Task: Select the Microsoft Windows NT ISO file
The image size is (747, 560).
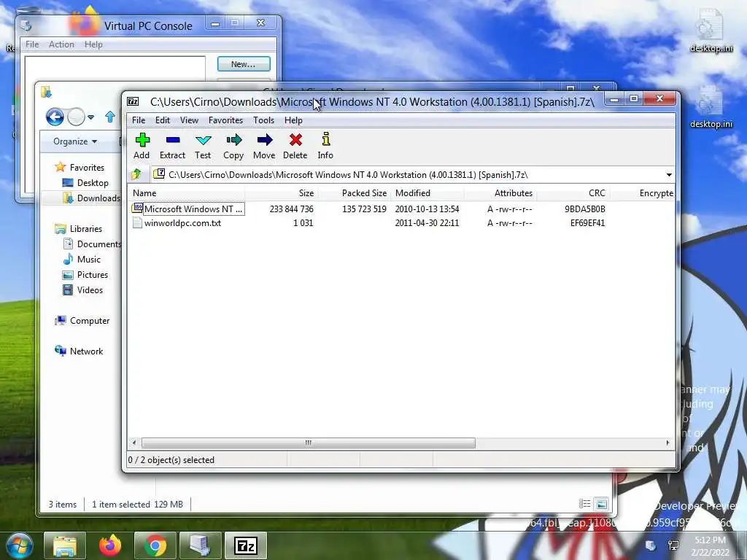Action: pos(188,209)
